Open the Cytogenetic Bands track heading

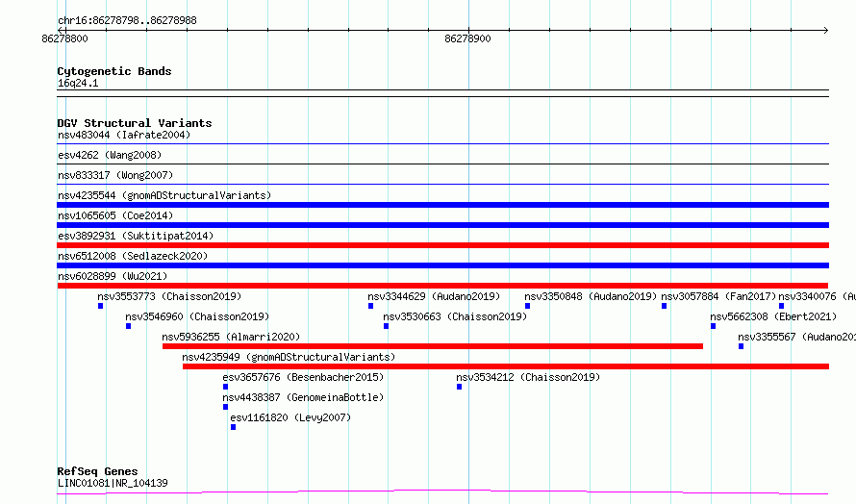point(114,71)
